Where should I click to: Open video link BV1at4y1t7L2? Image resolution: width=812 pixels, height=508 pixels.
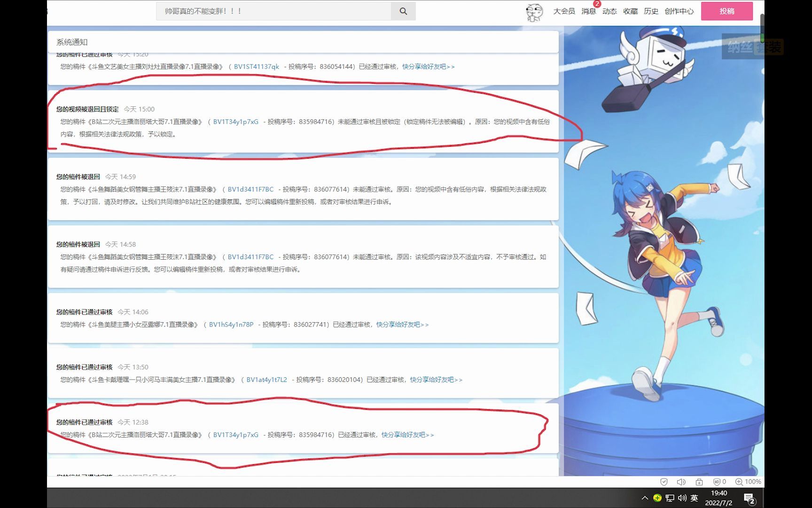(266, 380)
